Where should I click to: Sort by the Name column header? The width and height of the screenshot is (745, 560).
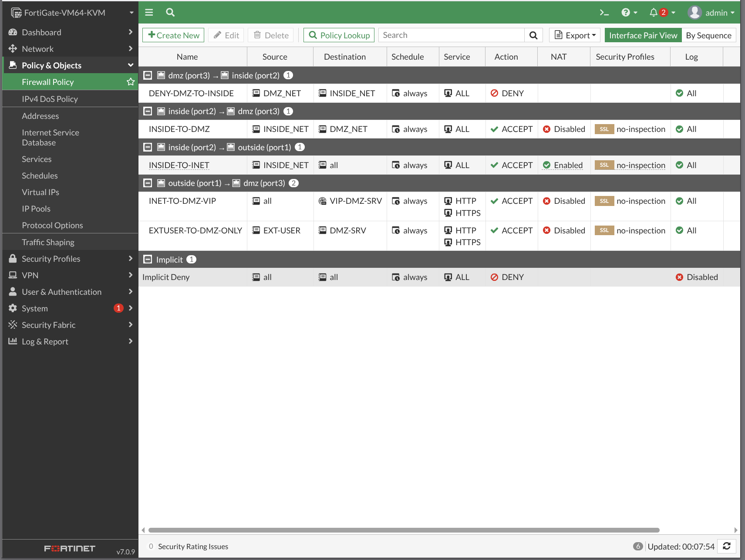pyautogui.click(x=187, y=57)
